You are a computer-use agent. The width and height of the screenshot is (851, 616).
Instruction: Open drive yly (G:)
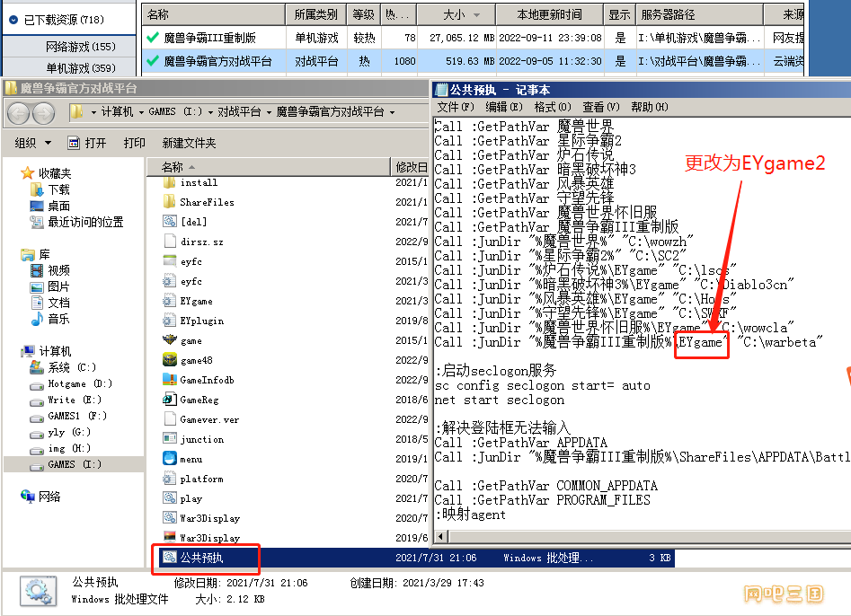(60, 432)
